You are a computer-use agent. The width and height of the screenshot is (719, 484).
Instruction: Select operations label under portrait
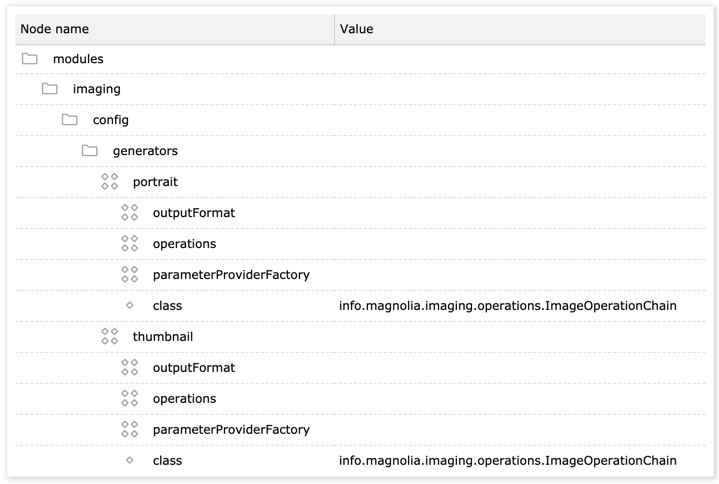click(184, 244)
